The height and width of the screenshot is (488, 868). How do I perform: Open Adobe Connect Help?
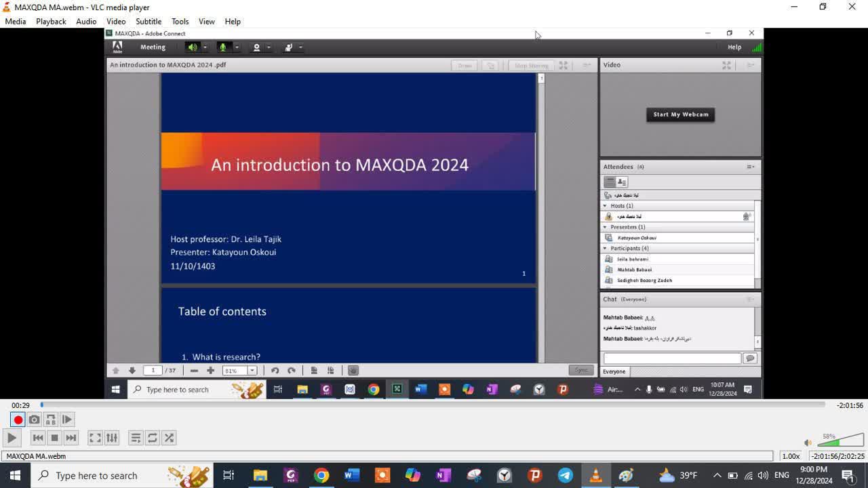click(x=734, y=47)
